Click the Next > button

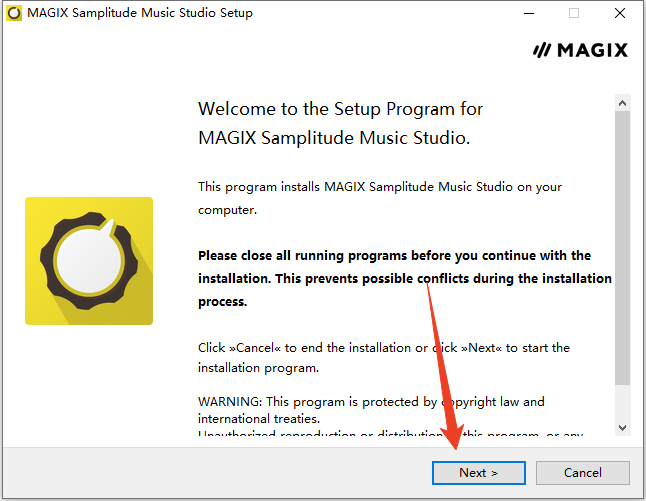point(478,473)
